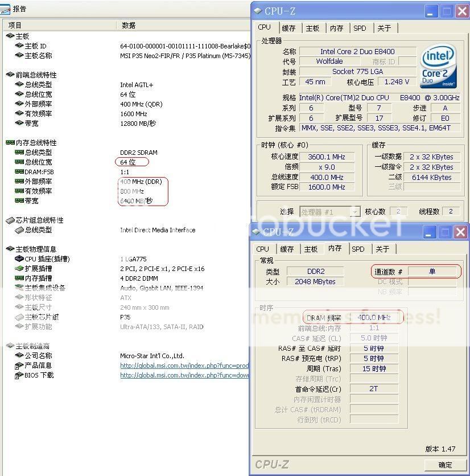Click the 封装 field showing Socket 775 LGA
This screenshot has height=476, width=470.
[358, 72]
